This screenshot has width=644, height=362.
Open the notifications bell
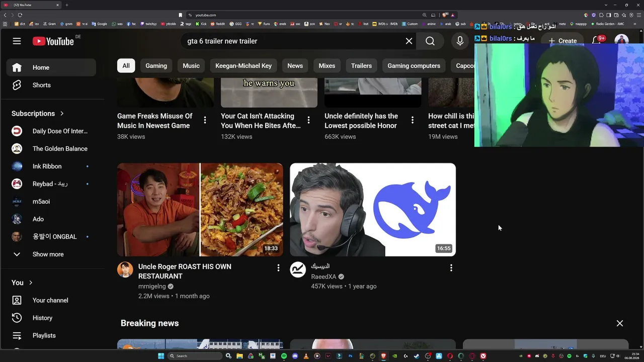point(597,40)
